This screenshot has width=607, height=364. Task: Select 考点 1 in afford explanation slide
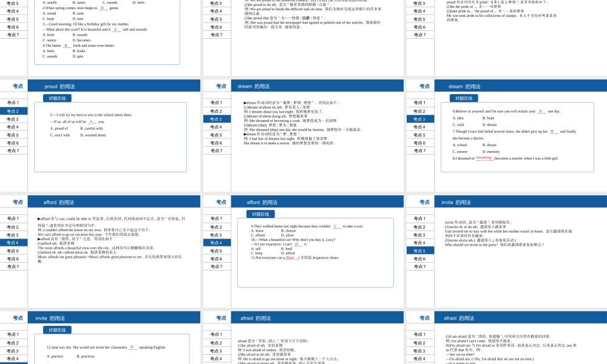(x=13, y=218)
